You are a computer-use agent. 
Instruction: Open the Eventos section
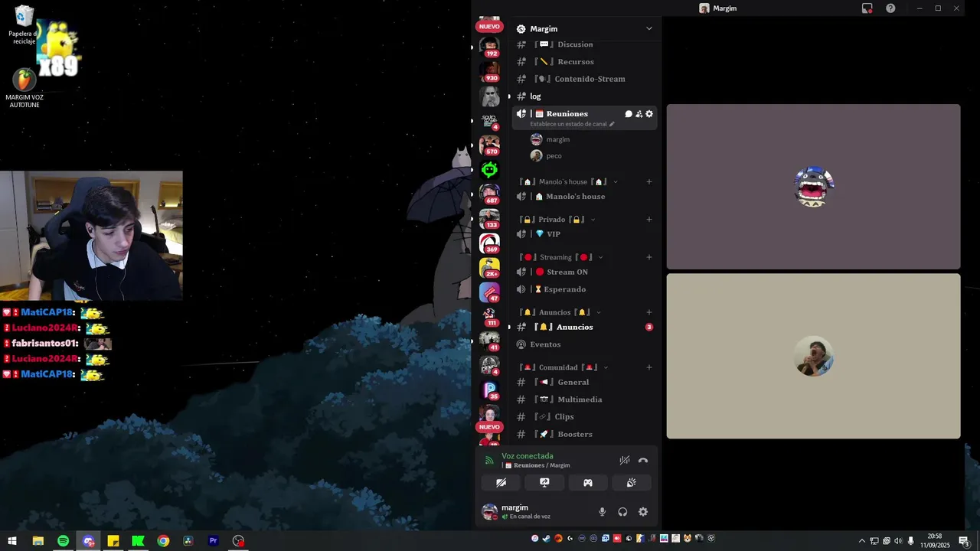click(x=585, y=344)
